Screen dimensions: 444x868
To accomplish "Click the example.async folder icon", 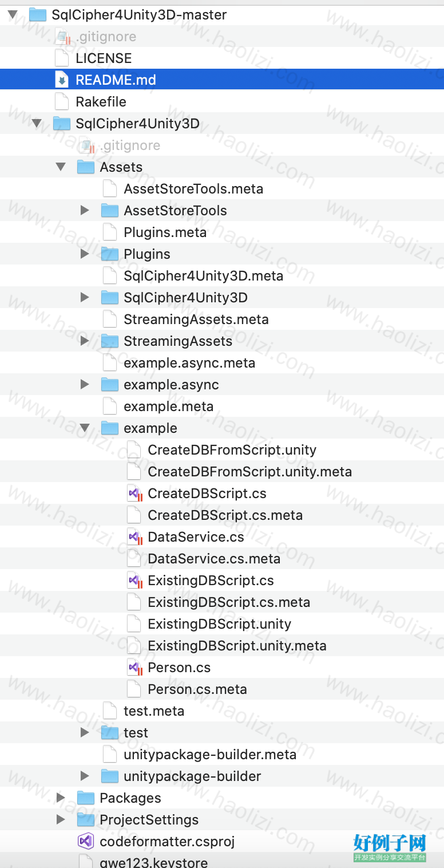I will (110, 385).
